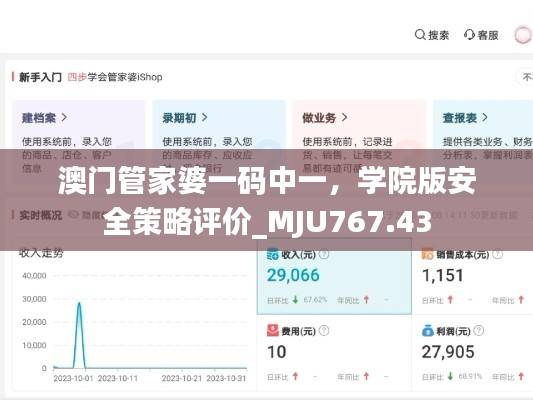533x400 pixels.
Task: Click the 68.91% percentage in 利润 card
Action: coord(470,377)
